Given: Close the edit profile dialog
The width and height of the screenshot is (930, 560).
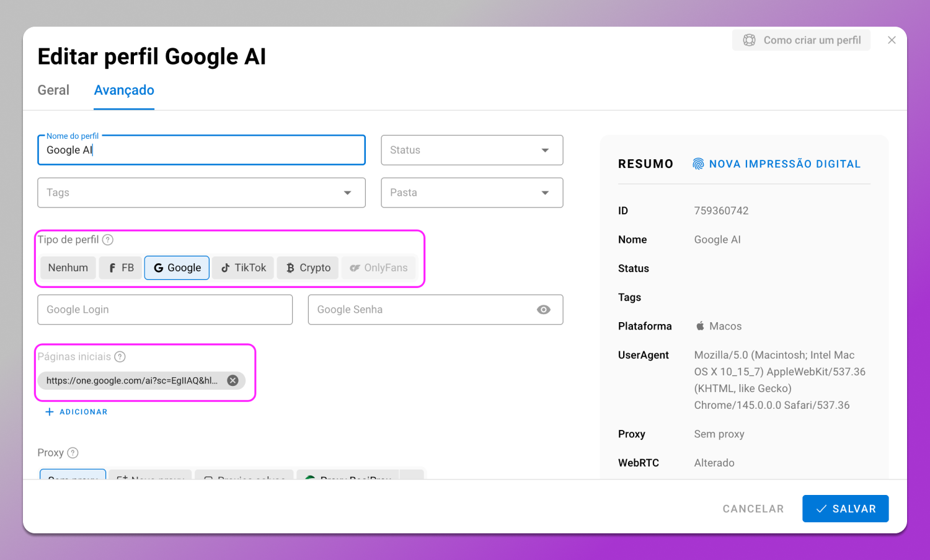Looking at the screenshot, I should click(x=892, y=40).
